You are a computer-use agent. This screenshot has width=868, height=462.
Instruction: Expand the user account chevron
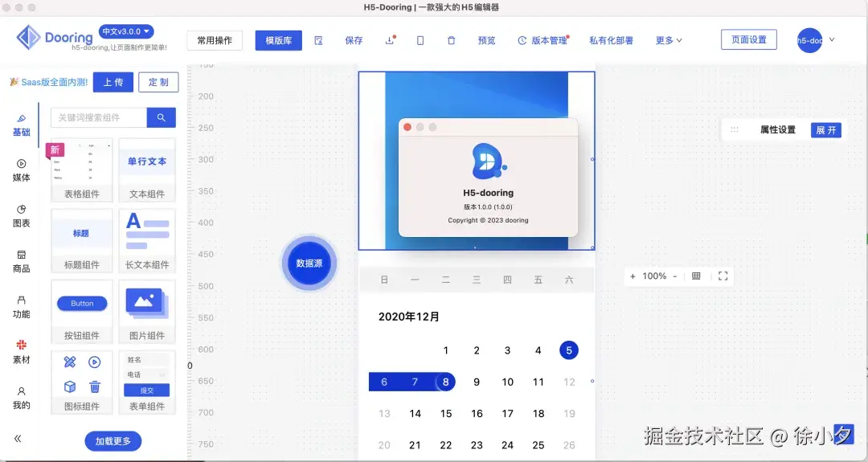(832, 40)
